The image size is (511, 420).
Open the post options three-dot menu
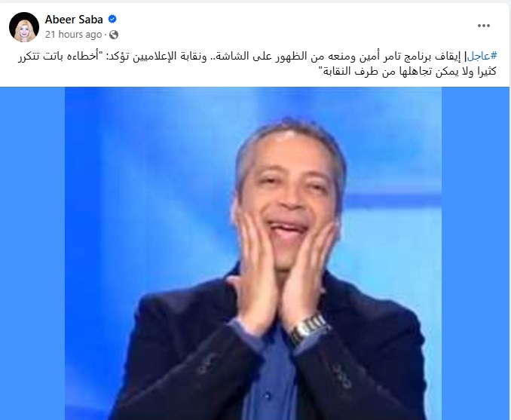(484, 26)
